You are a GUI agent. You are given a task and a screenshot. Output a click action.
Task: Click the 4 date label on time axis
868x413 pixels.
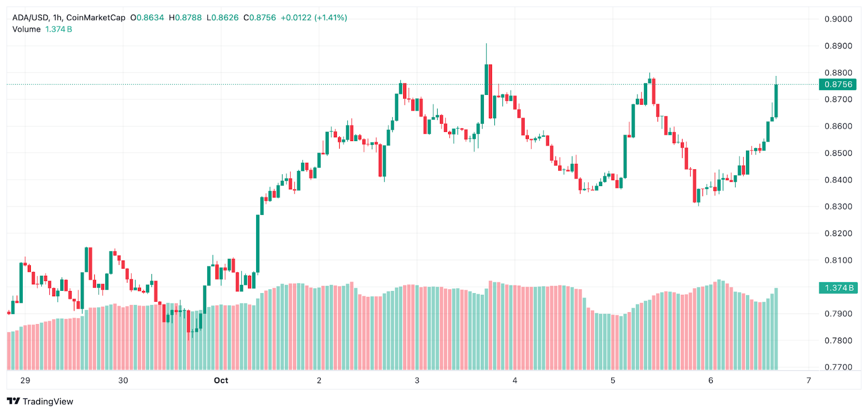[x=515, y=380]
